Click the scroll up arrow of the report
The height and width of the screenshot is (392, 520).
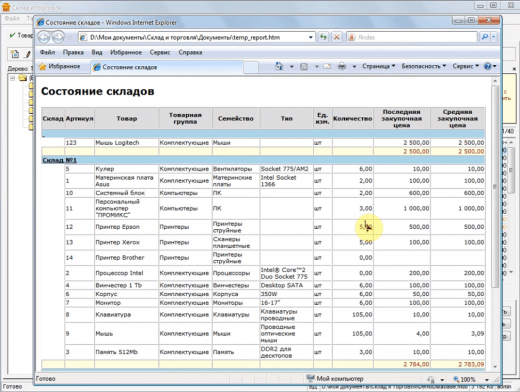pos(495,81)
